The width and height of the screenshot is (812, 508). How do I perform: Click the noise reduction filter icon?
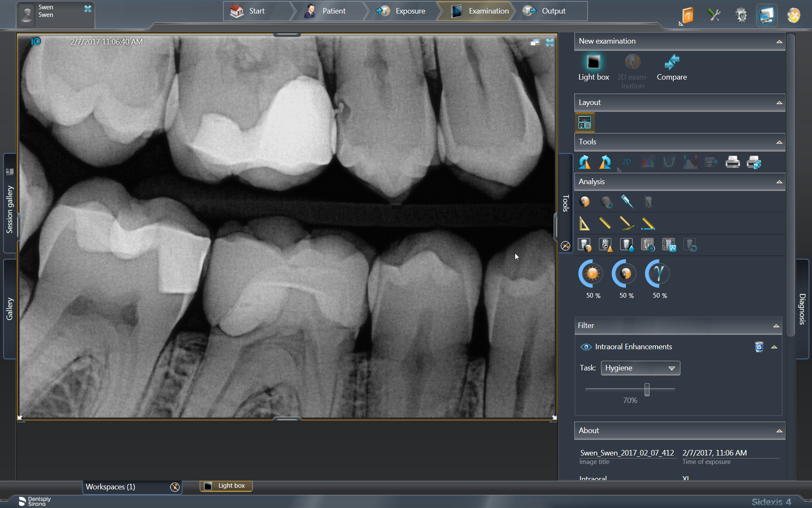[x=669, y=245]
